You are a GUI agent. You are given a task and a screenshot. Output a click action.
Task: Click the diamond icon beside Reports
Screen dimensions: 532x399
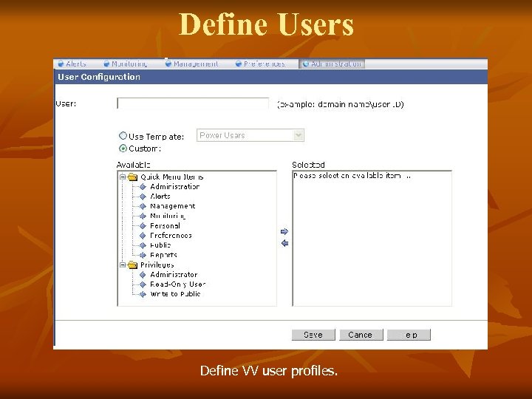point(143,255)
